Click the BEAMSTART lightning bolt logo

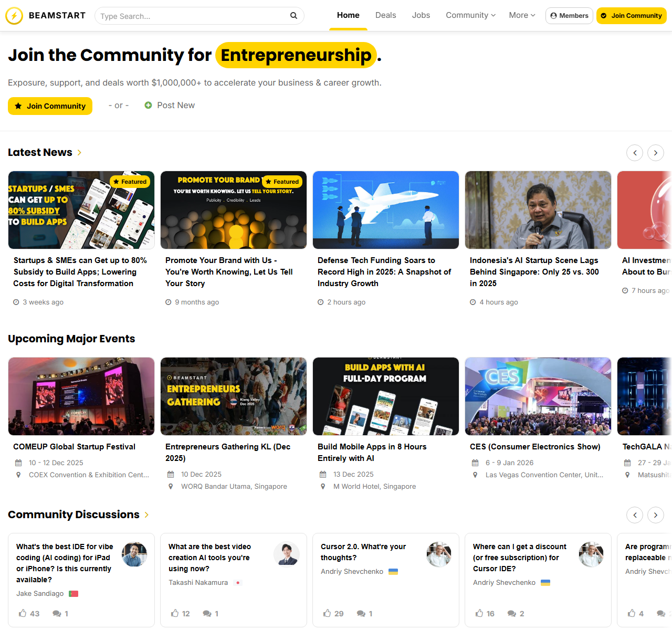(14, 16)
